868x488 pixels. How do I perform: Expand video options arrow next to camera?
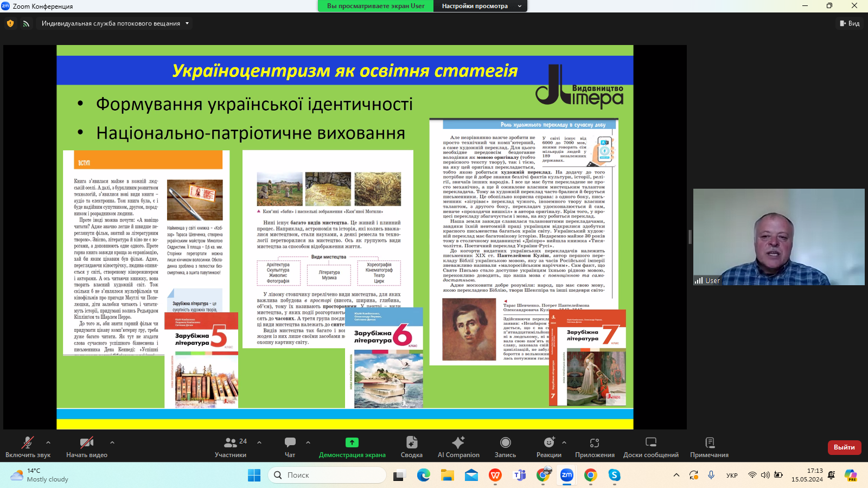point(112,442)
